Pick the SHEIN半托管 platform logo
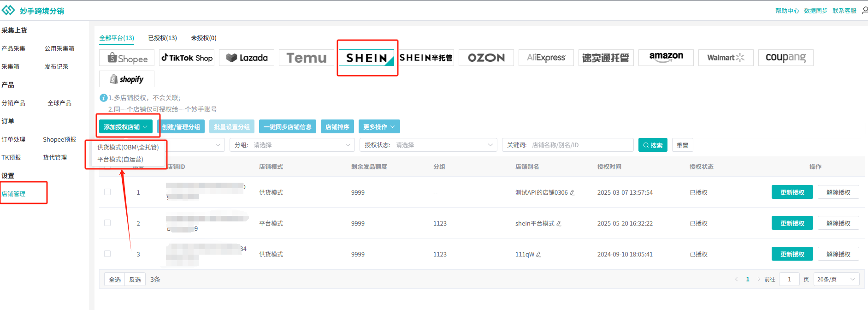This screenshot has width=868, height=310. point(426,58)
